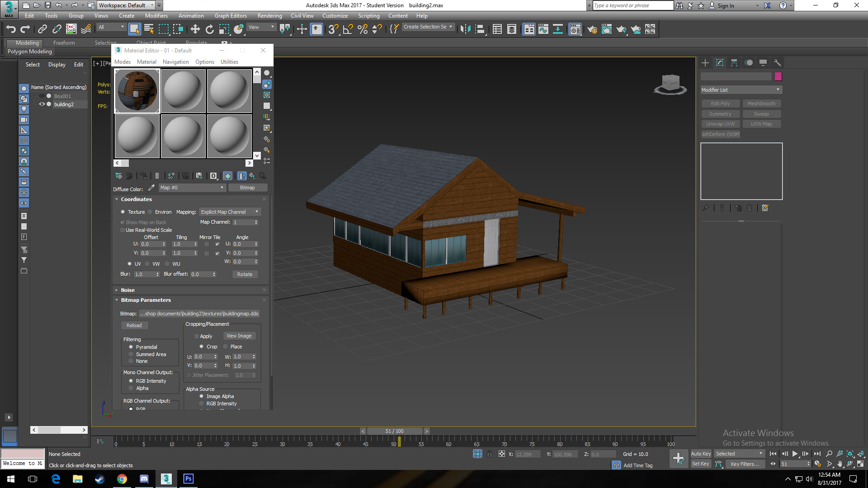Screen dimensions: 868x488
Task: Enable Use Real-World Scale checkbox
Action: pos(122,230)
